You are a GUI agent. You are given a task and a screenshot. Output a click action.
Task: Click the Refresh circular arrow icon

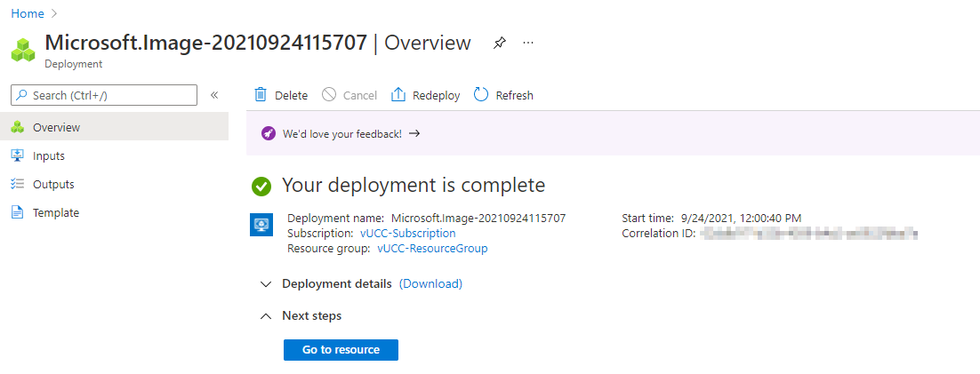[x=481, y=95]
